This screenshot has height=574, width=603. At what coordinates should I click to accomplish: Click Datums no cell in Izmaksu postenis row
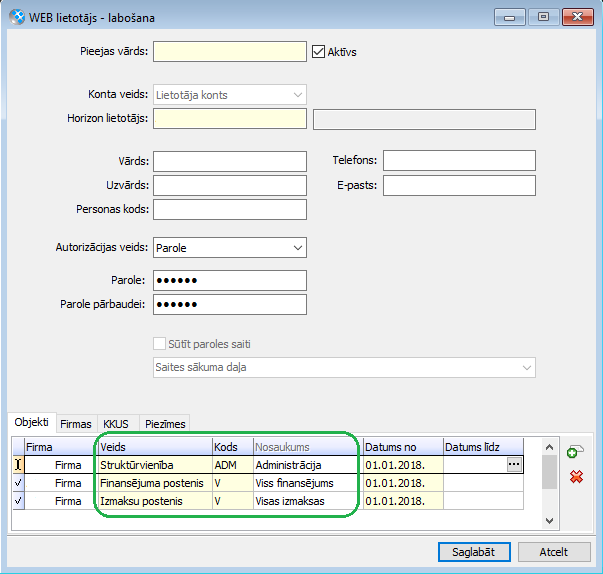pyautogui.click(x=403, y=501)
